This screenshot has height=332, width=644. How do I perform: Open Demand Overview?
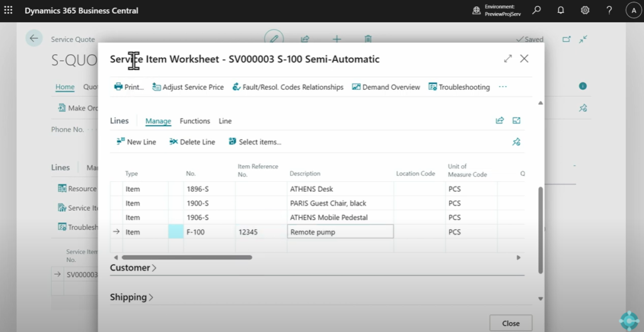tap(386, 87)
